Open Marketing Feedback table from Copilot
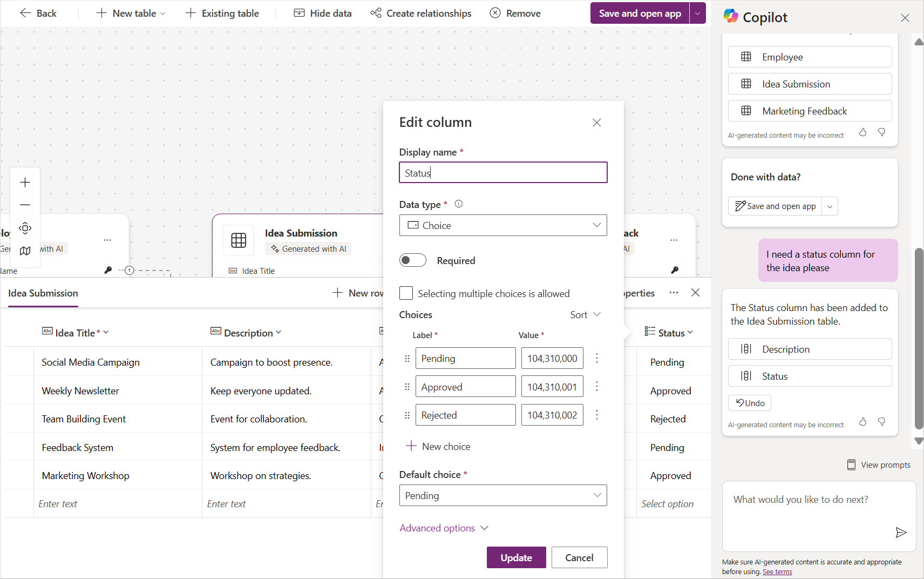 [810, 111]
